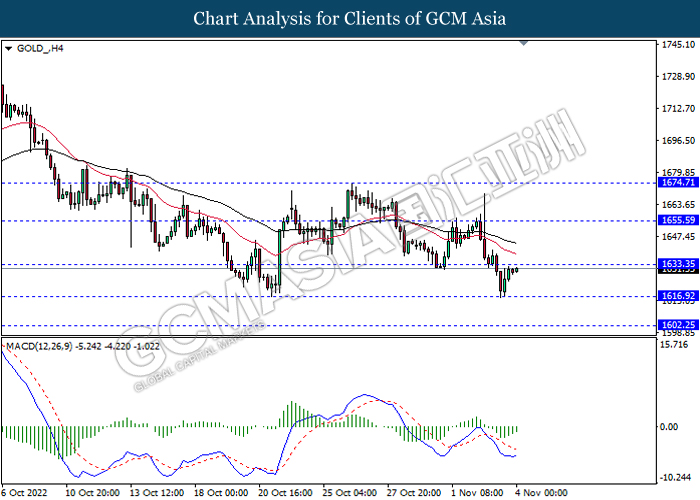Click the 1663.65 price axis value

click(678, 204)
